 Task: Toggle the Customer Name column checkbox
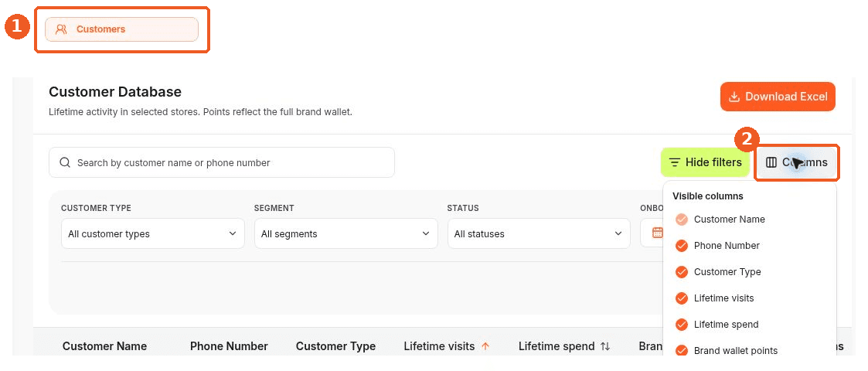pyautogui.click(x=682, y=220)
